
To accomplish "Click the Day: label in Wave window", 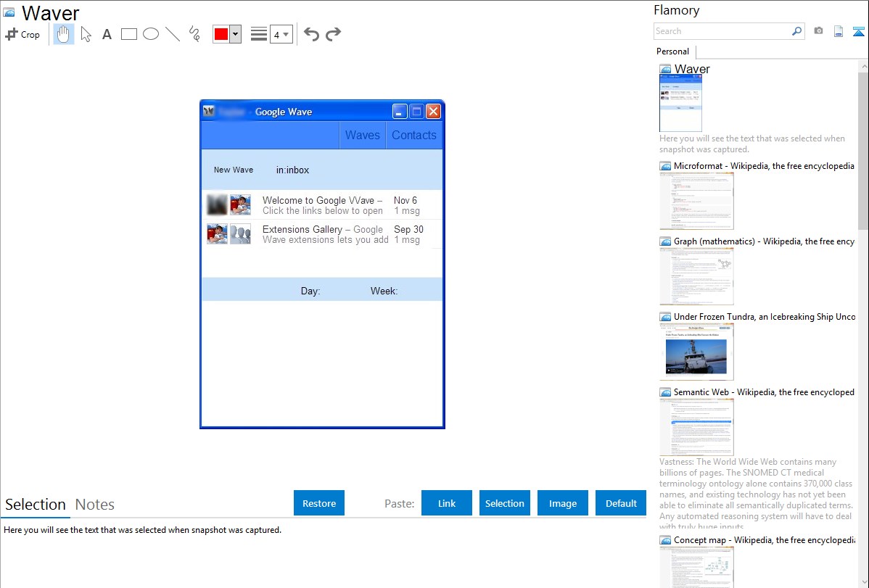I will [310, 291].
